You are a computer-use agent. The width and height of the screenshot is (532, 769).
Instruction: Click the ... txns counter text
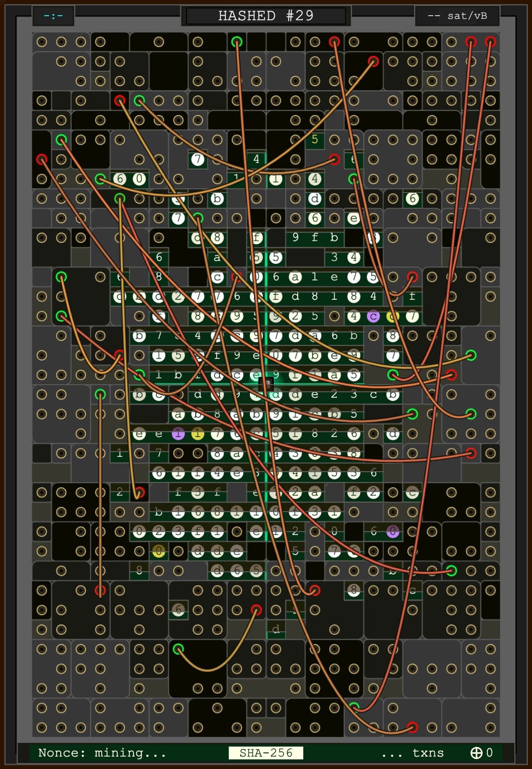click(412, 752)
